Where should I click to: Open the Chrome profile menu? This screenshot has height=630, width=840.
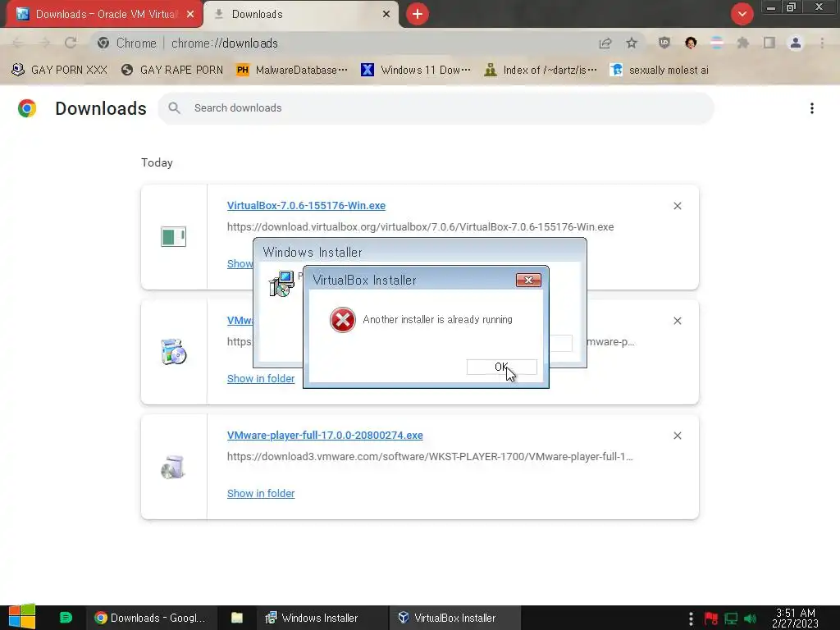(x=796, y=43)
